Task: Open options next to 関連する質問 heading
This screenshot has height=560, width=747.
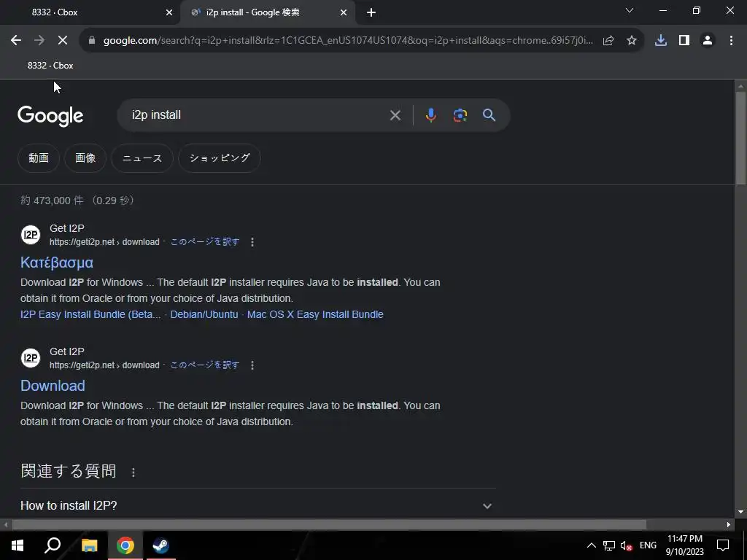Action: (133, 472)
